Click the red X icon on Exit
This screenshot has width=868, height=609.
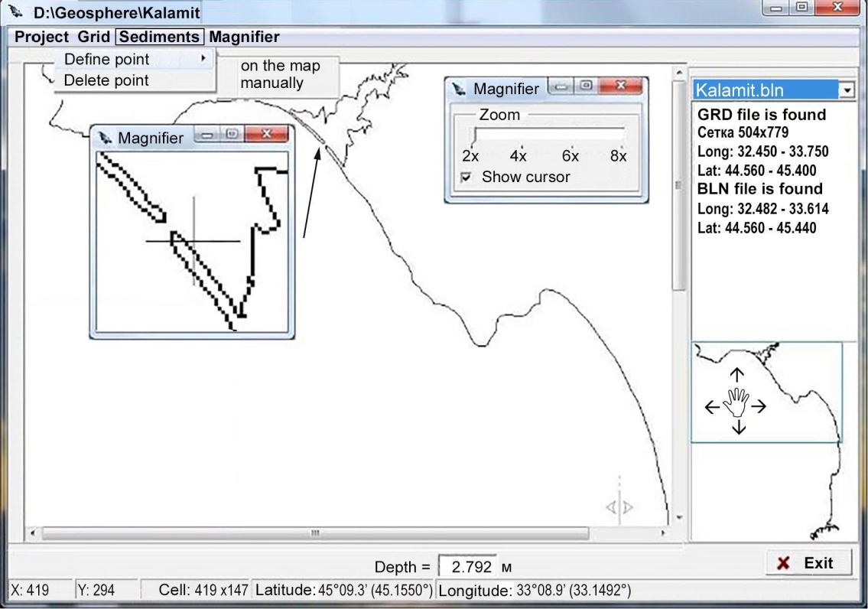782,563
